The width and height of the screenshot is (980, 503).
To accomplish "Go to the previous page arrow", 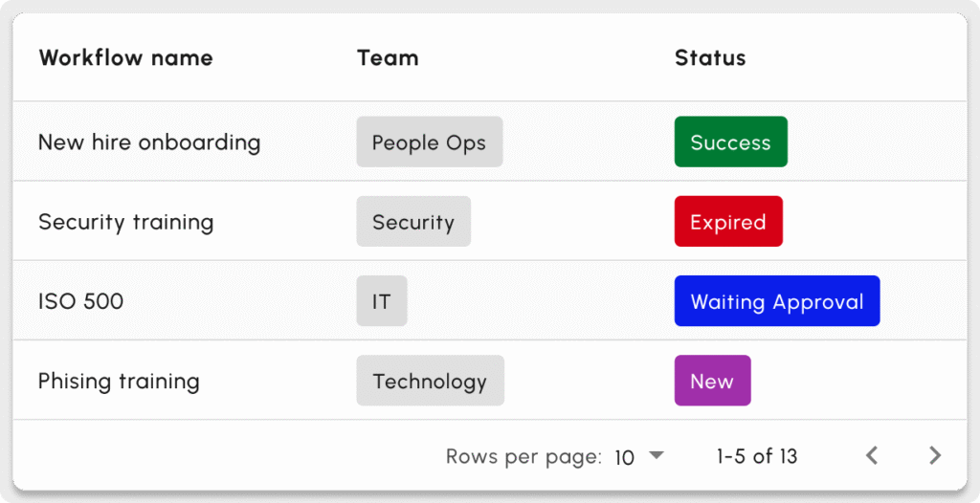I will (872, 456).
